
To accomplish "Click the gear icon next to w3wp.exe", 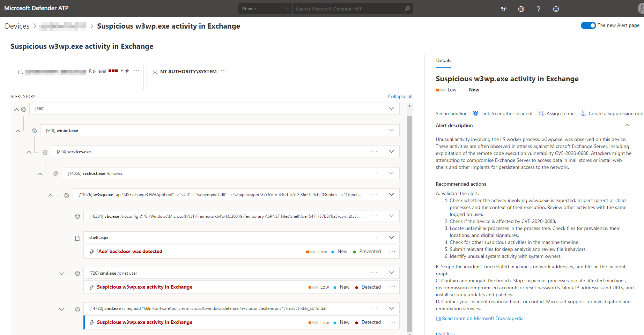I will point(66,195).
